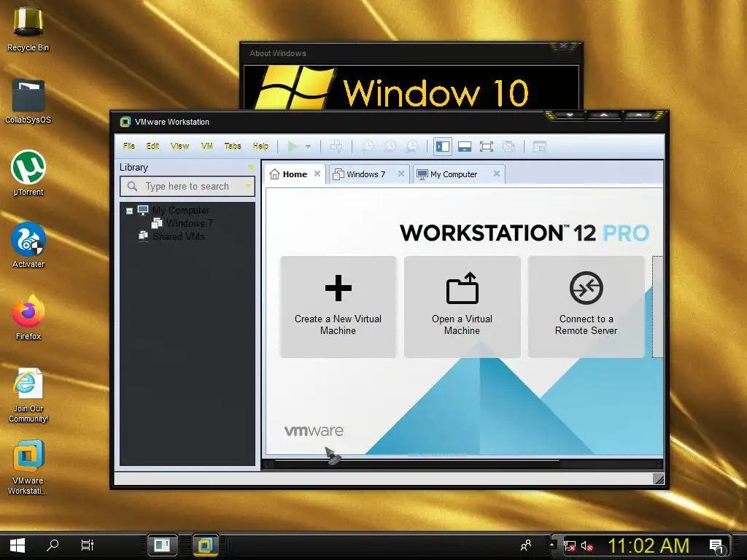Click the horizontal scrollbar below the Home page
Viewport: 747px width, 560px height.
pos(462,464)
